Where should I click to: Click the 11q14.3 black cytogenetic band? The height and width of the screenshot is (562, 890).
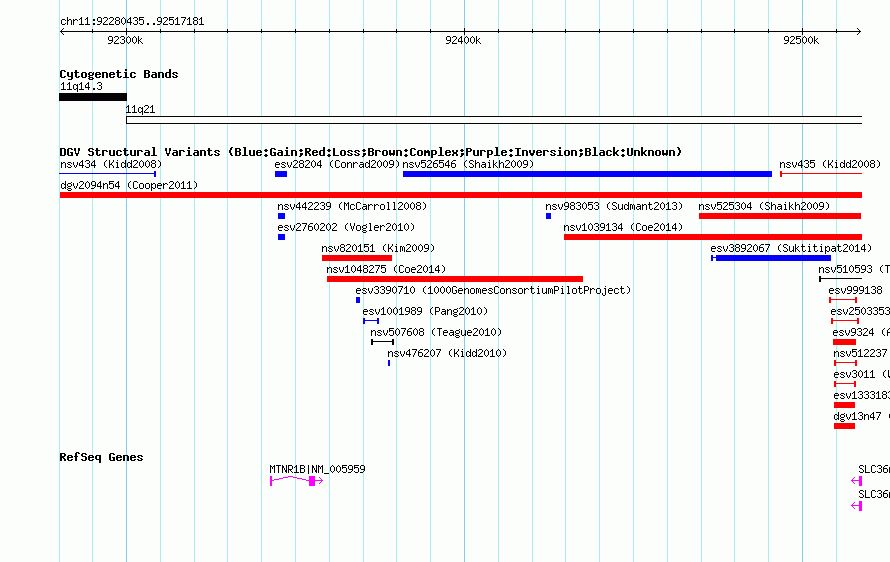(x=93, y=97)
